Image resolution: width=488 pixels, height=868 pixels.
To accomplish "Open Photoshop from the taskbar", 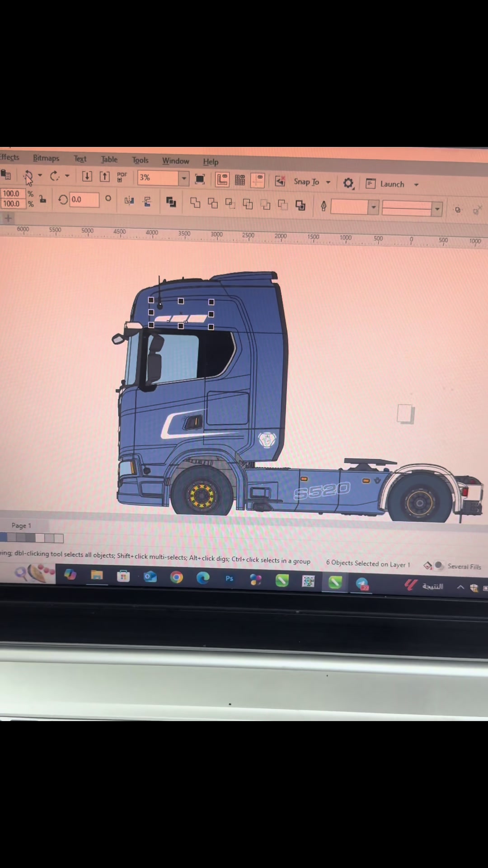I will coord(229,578).
